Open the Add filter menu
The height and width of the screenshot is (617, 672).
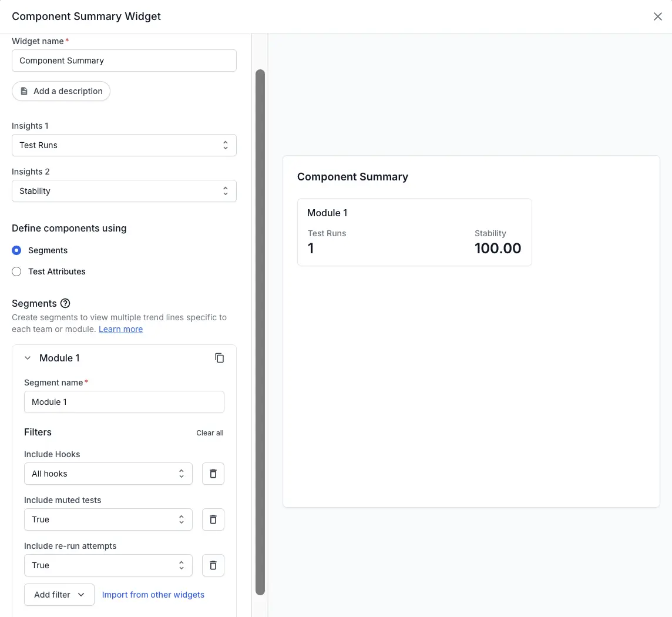coord(59,595)
